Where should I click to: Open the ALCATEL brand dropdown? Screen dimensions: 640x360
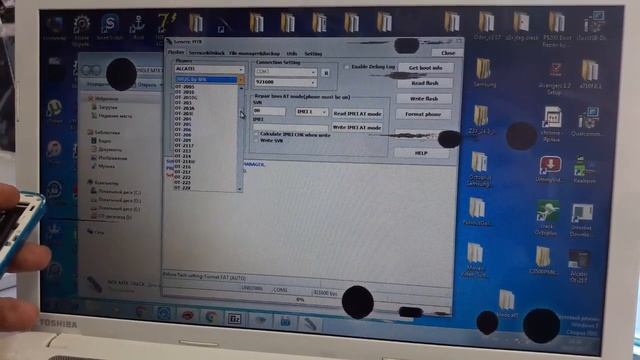pyautogui.click(x=209, y=69)
